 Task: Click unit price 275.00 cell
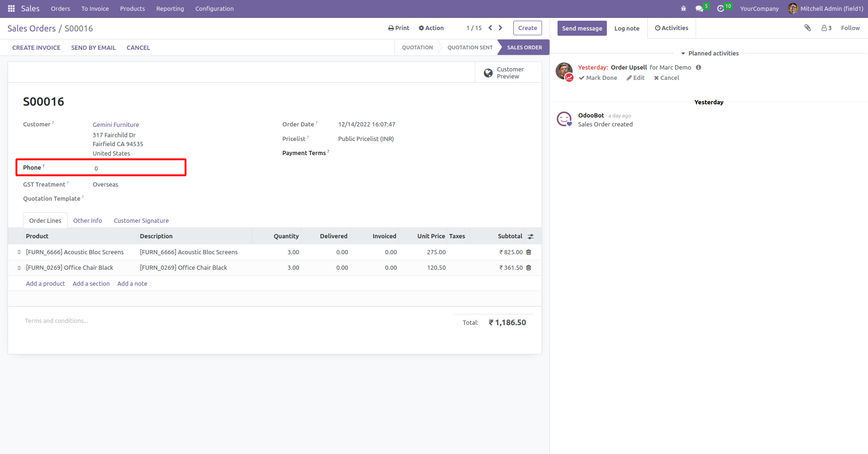click(436, 252)
